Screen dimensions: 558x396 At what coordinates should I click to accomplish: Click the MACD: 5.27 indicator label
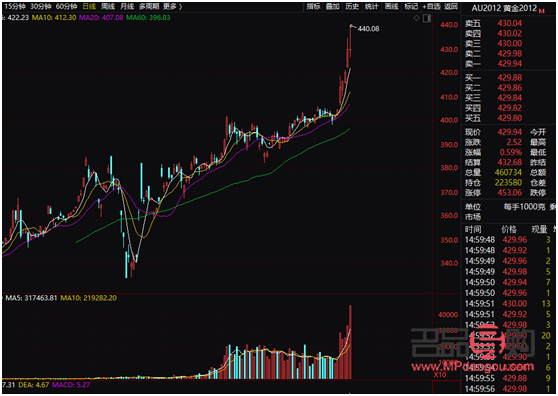pos(71,385)
